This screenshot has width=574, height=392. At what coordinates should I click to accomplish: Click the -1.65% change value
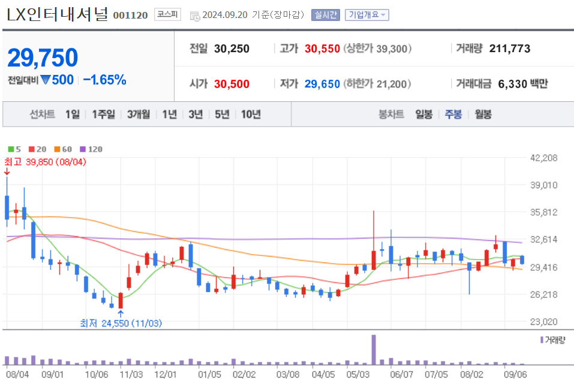coord(105,80)
